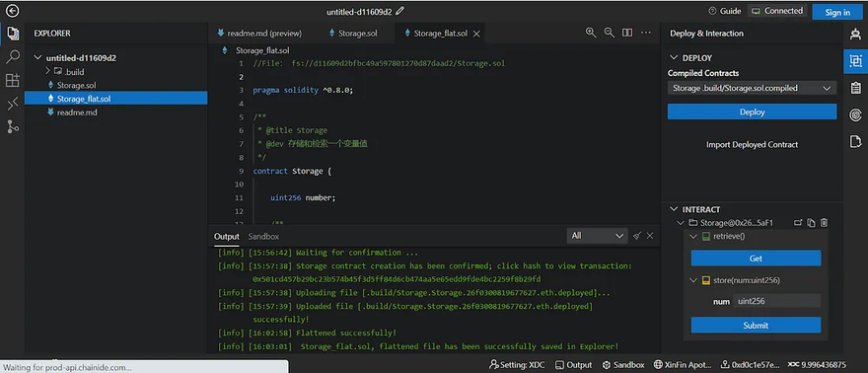
Task: Click the 'contract Storage {' code line
Action: point(292,171)
